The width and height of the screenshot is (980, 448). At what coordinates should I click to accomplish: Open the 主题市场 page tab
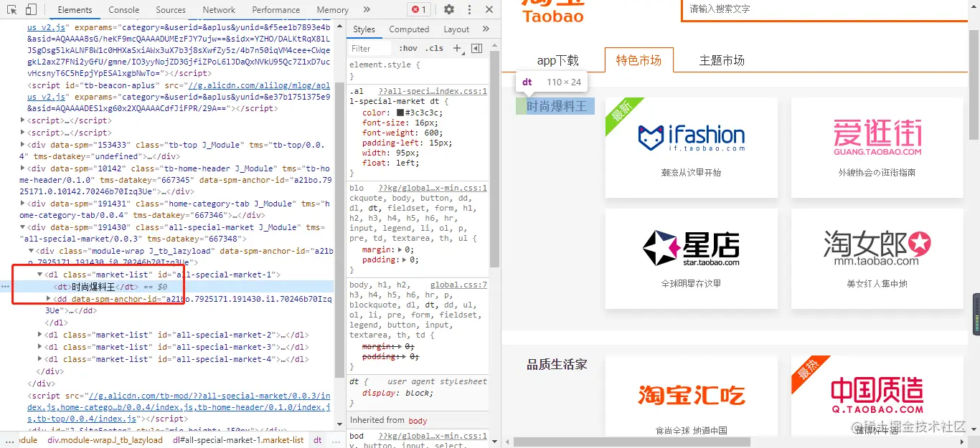tap(722, 60)
